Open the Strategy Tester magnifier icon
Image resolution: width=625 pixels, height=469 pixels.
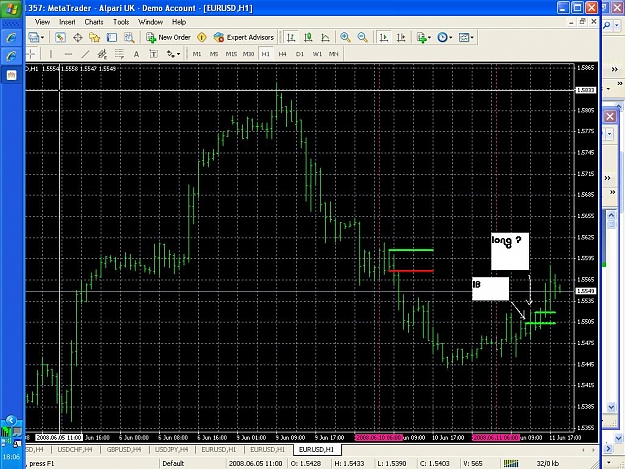click(129, 37)
